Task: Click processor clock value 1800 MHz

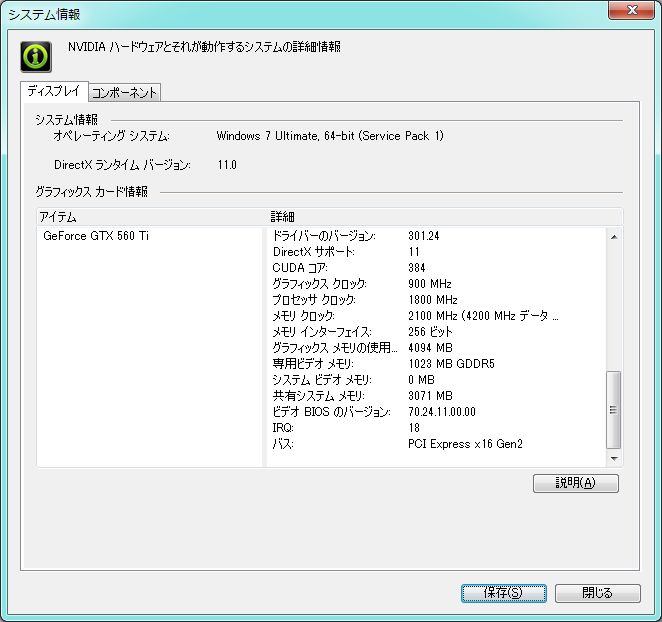Action: click(433, 300)
